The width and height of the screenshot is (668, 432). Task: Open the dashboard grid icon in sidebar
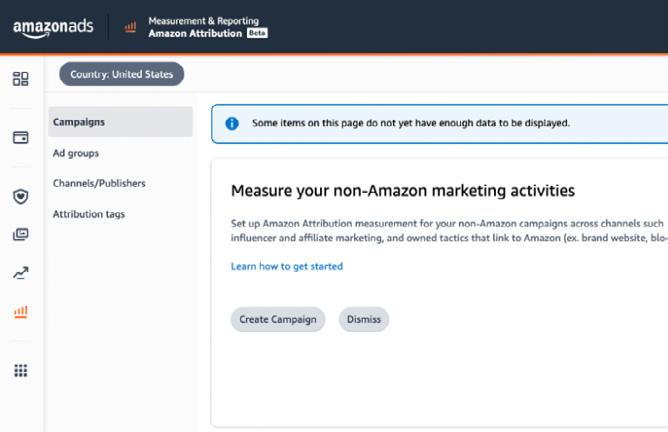click(21, 79)
